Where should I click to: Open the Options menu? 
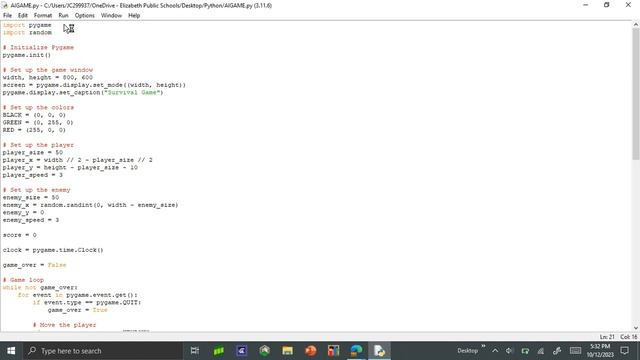pyautogui.click(x=84, y=16)
